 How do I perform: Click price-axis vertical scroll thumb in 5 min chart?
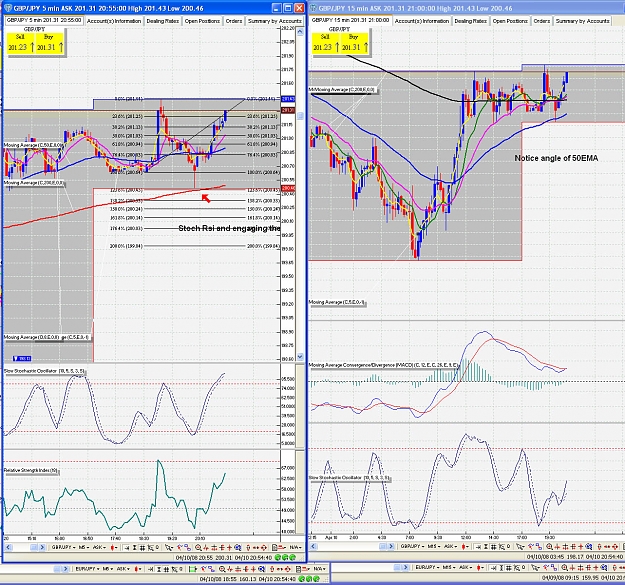pyautogui.click(x=300, y=116)
